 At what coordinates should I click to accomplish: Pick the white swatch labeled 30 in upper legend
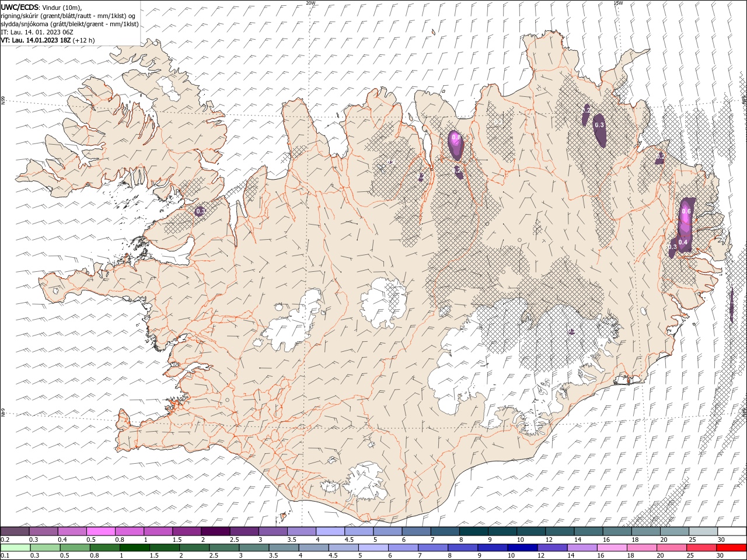click(732, 531)
